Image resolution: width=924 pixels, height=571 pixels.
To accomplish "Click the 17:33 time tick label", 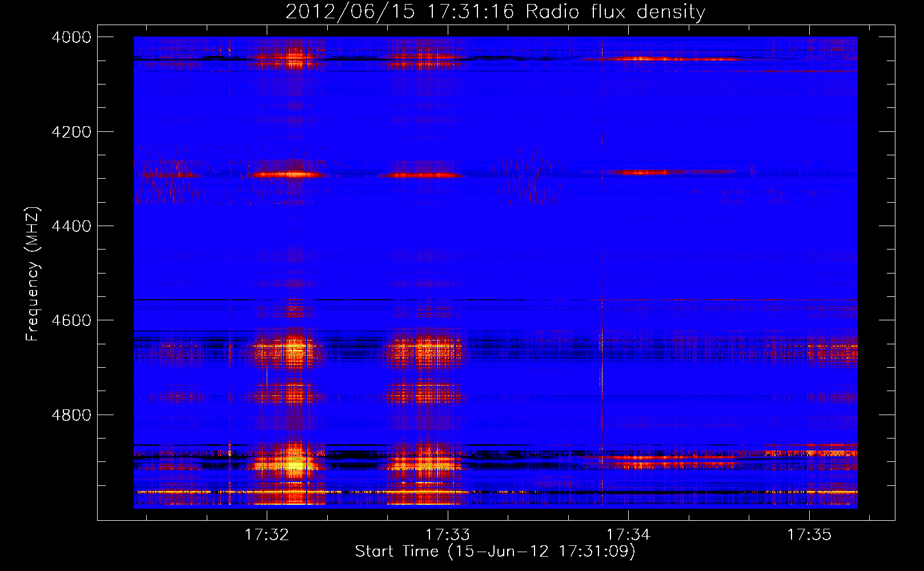I will tap(448, 534).
